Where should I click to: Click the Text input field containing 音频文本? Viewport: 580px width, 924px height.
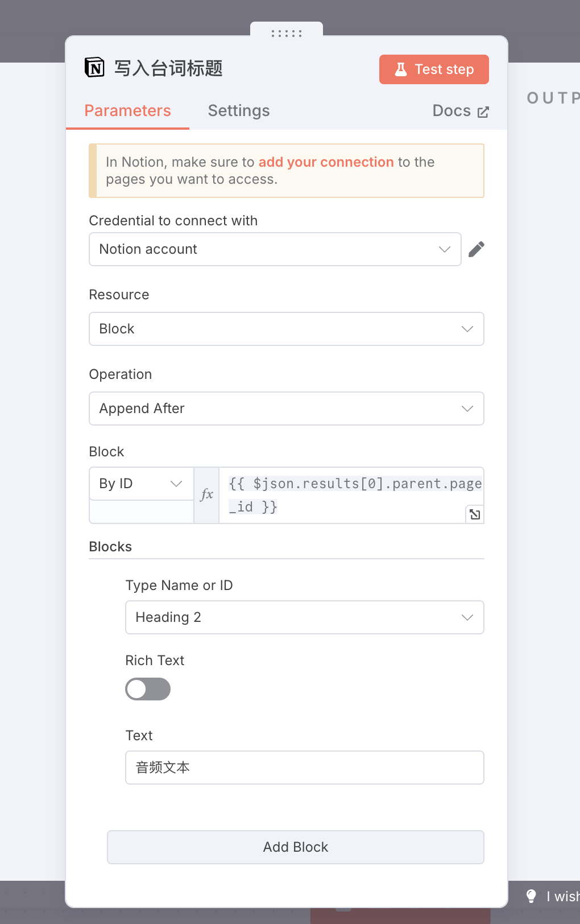tap(305, 768)
